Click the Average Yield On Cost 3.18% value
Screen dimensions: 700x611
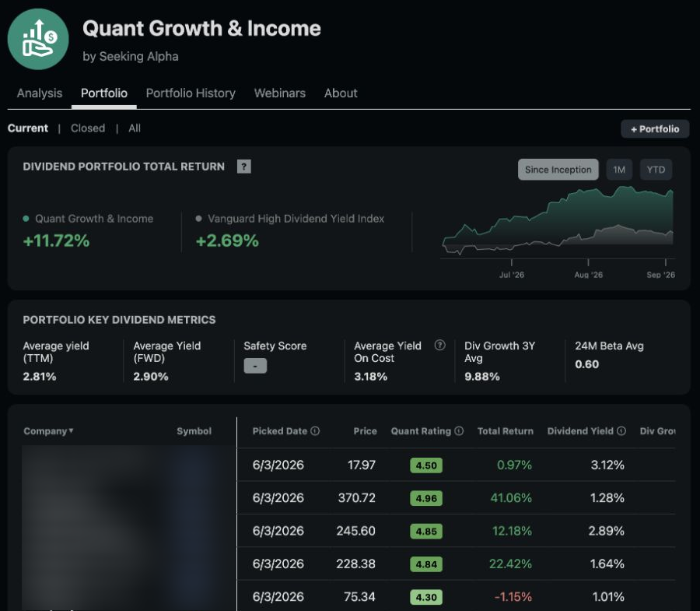pos(370,377)
